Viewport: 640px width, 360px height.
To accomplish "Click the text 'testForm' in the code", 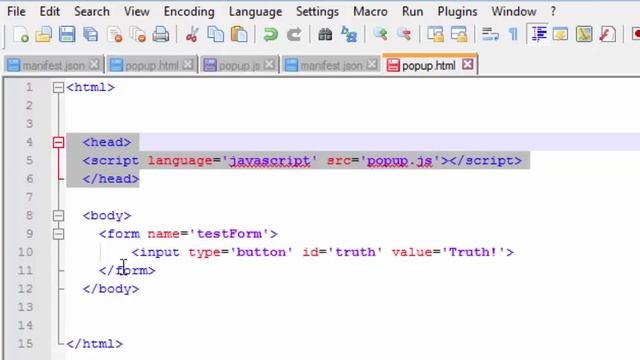I will [229, 234].
